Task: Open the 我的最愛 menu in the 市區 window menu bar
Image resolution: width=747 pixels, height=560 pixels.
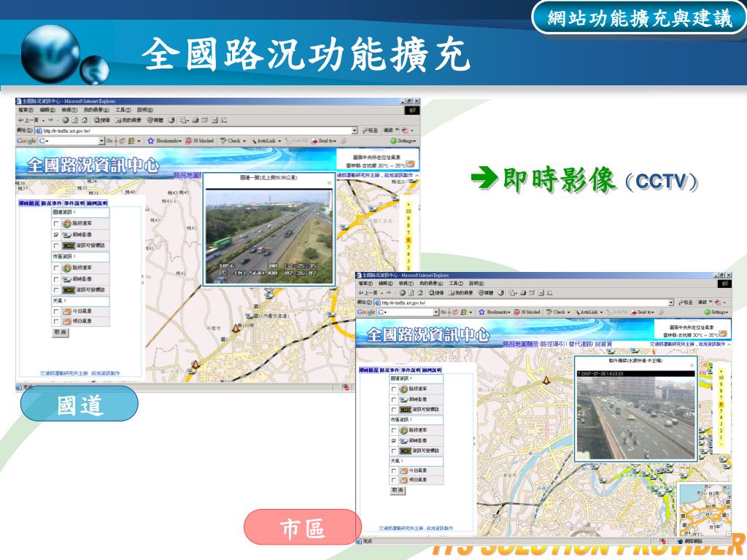Action: [430, 284]
